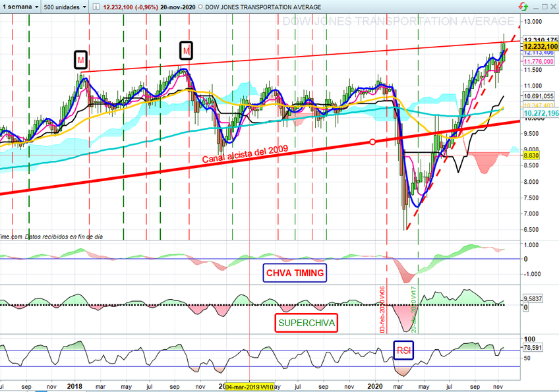Click the red-green sync arrows icon

click(x=523, y=7)
